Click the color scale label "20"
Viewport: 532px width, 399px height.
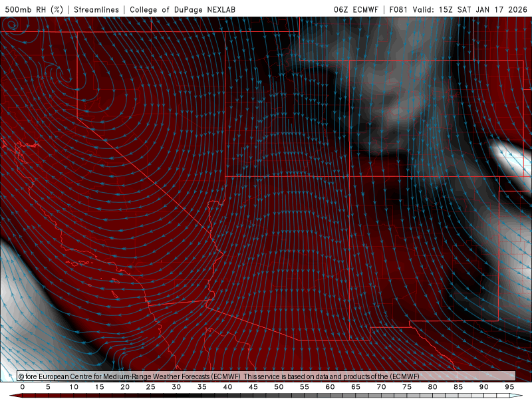click(125, 387)
